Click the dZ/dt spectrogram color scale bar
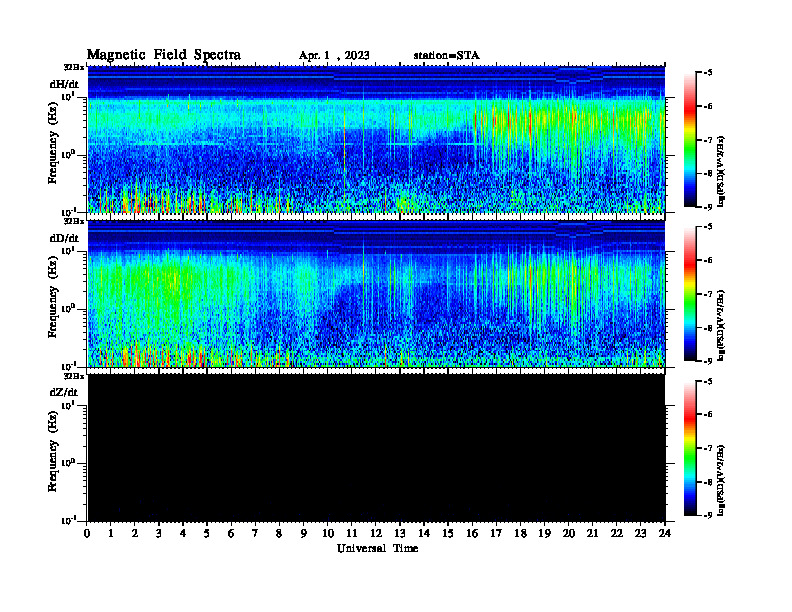 690,448
